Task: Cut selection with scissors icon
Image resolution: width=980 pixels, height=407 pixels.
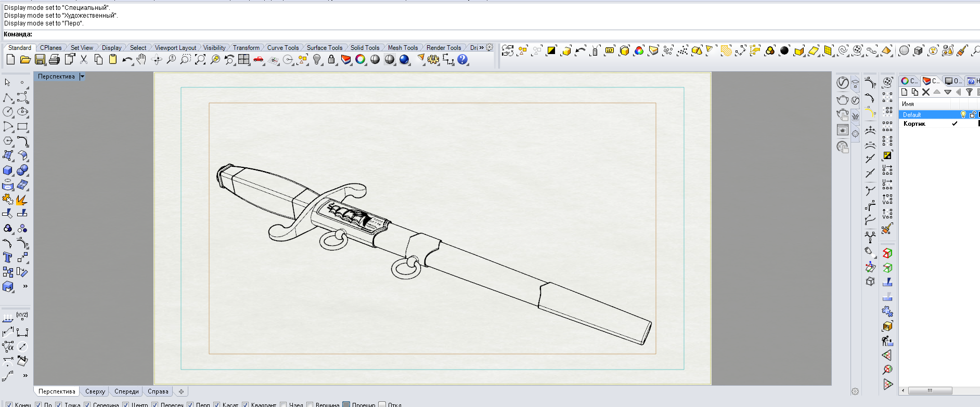Action: tap(84, 60)
